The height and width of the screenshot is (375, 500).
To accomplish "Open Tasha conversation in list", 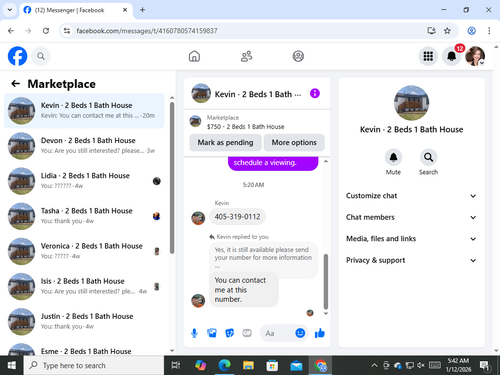I will pos(84,216).
